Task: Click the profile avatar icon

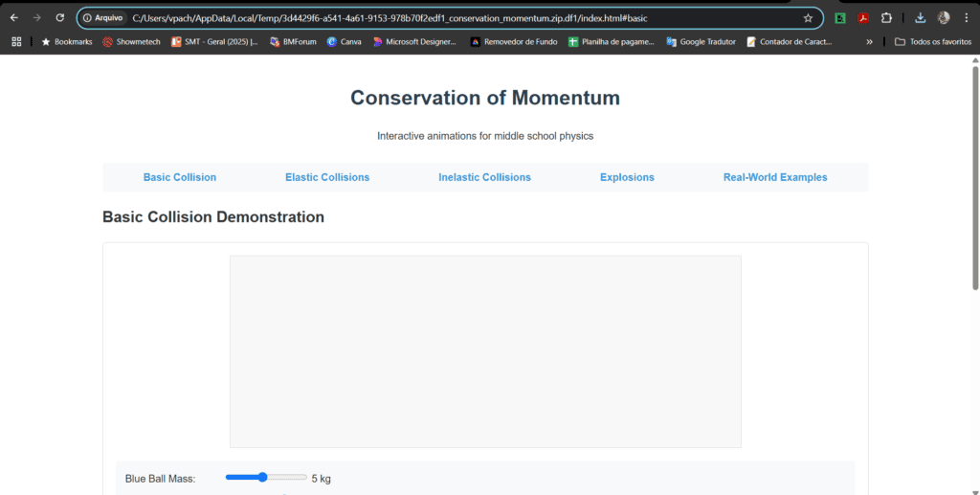Action: pyautogui.click(x=944, y=17)
